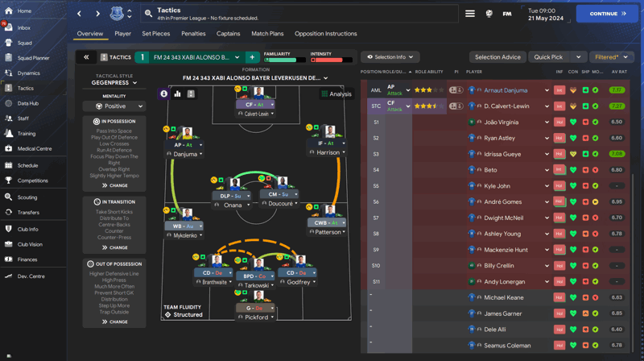Open Medical Centre
This screenshot has width=644, height=361.
(34, 149)
